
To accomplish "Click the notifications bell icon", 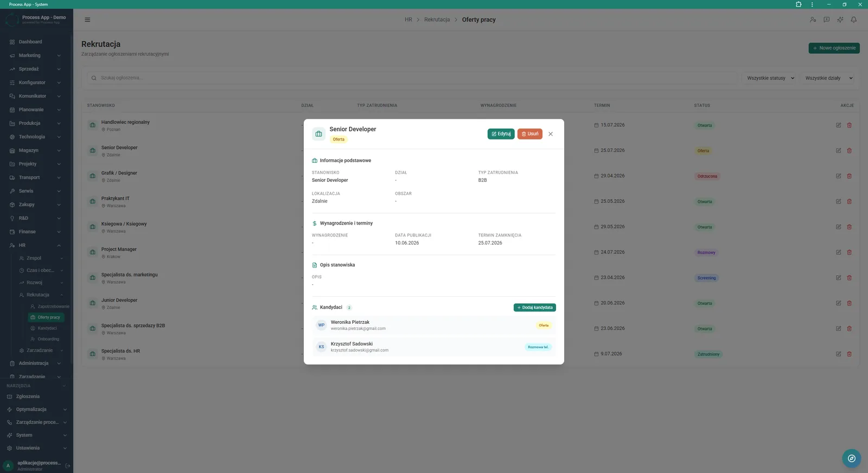I will coord(853,20).
